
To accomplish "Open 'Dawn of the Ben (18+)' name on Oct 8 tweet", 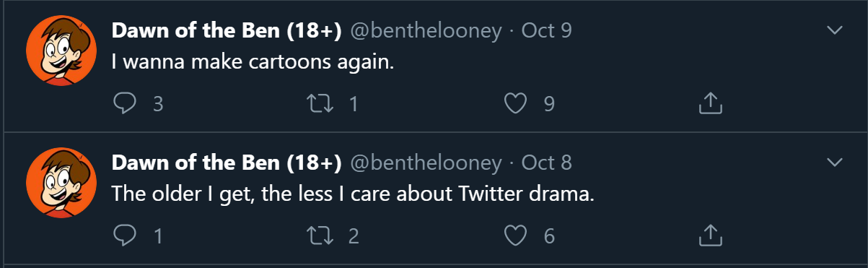I will 227,163.
